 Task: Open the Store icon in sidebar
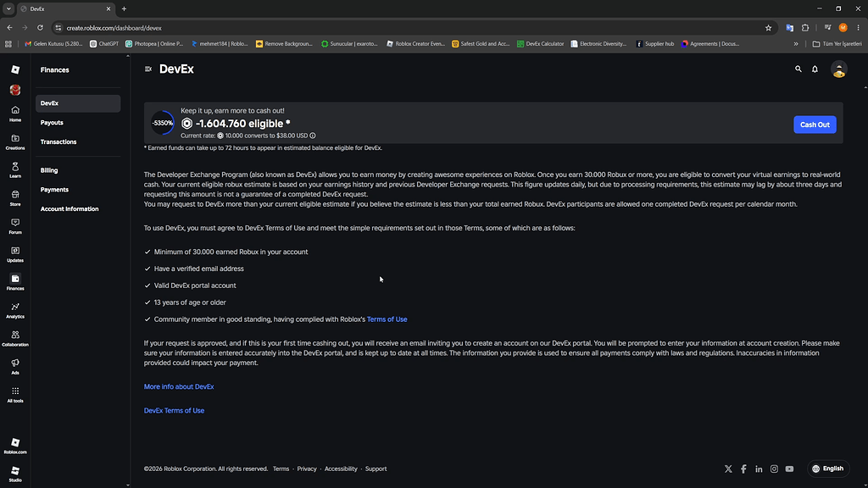tap(15, 198)
